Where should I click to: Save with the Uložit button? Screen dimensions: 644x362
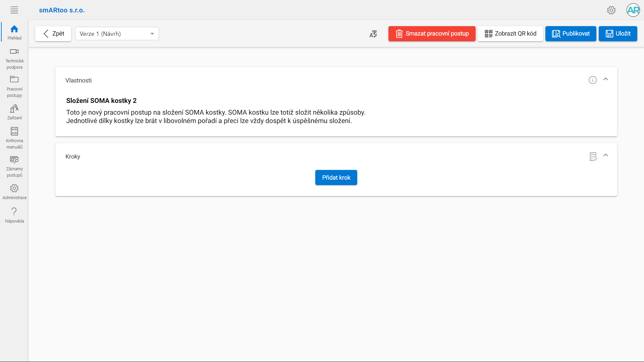point(618,34)
